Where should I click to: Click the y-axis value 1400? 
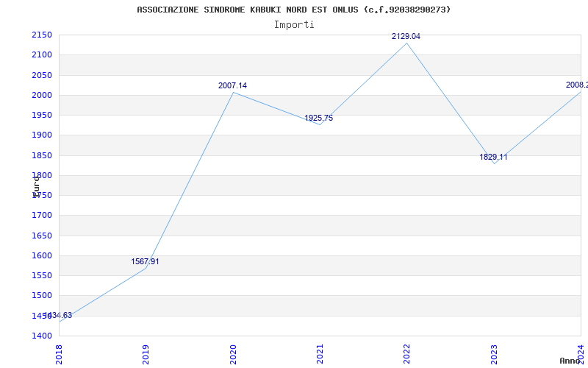tap(42, 336)
